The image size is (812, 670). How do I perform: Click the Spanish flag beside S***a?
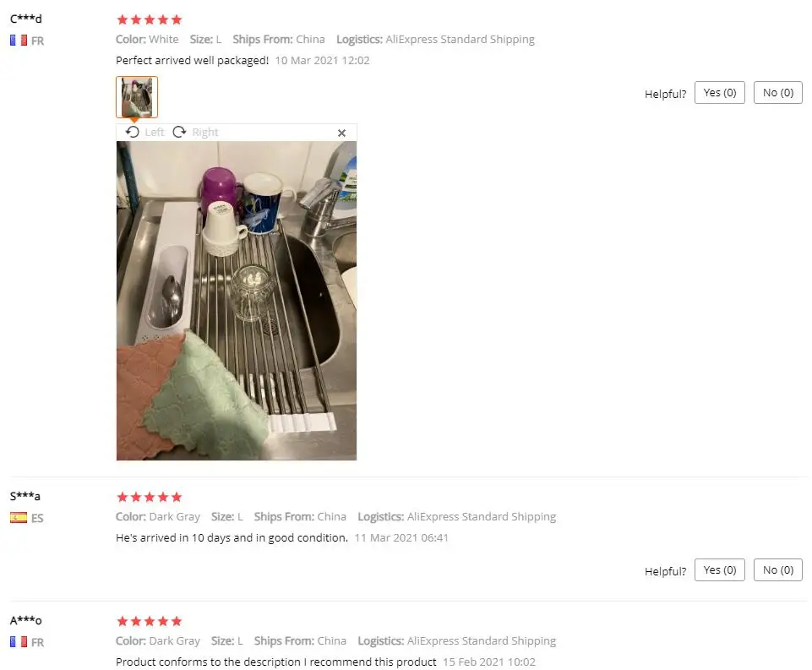pyautogui.click(x=19, y=518)
